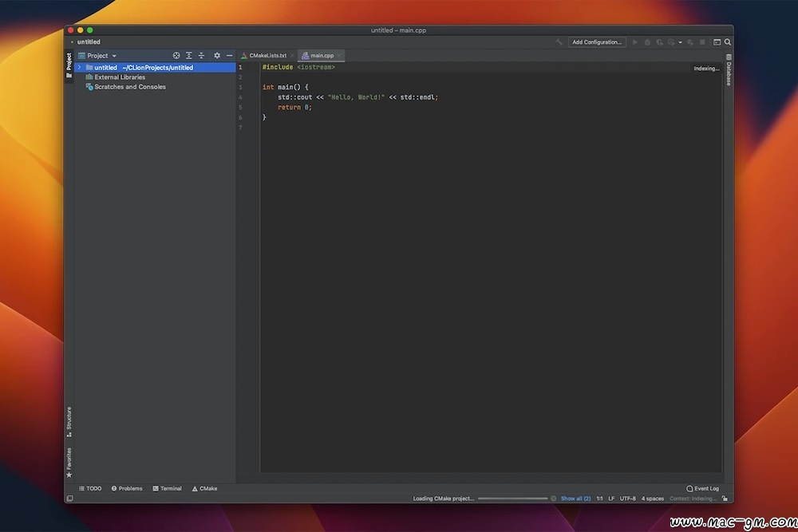Switch to the CMakeLists.txt tab

[267, 56]
